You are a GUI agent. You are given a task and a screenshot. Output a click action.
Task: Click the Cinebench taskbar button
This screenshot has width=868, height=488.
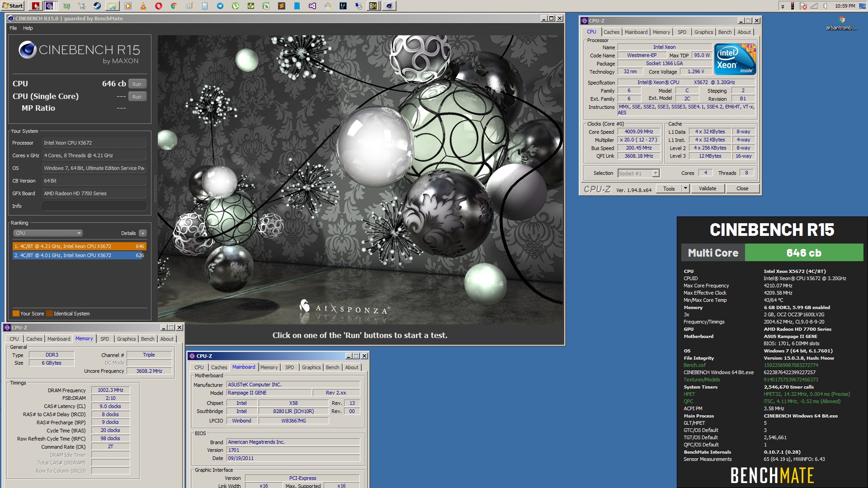tap(389, 6)
